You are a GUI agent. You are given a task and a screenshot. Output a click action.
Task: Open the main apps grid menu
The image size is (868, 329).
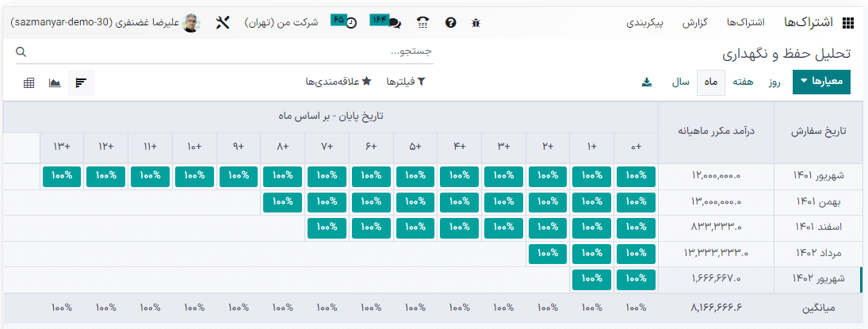(x=848, y=23)
